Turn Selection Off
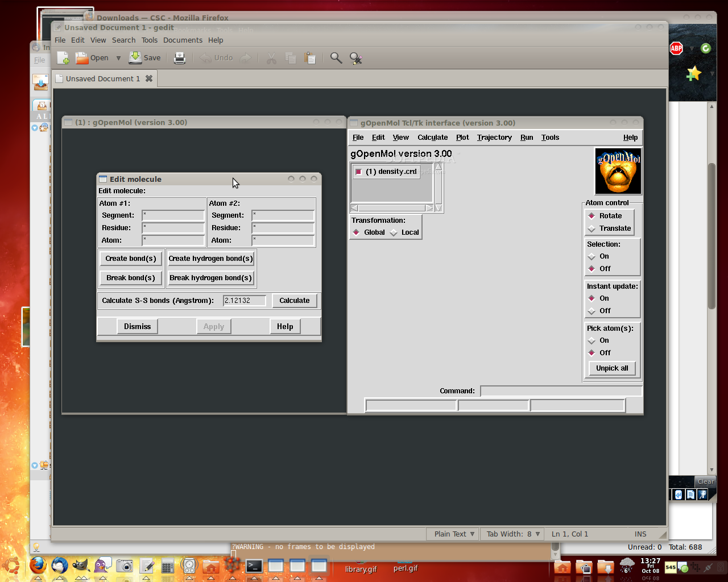 pyautogui.click(x=599, y=269)
